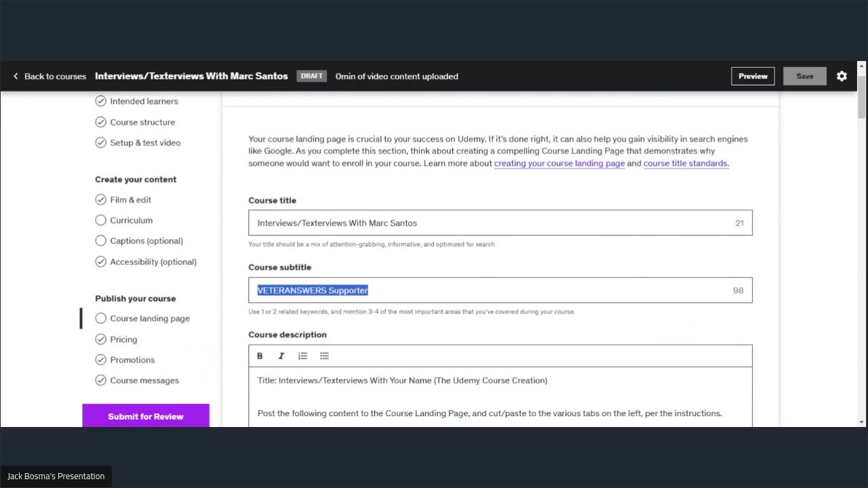Toggle bold formatting in description editor
This screenshot has height=488, width=868.
(x=260, y=356)
